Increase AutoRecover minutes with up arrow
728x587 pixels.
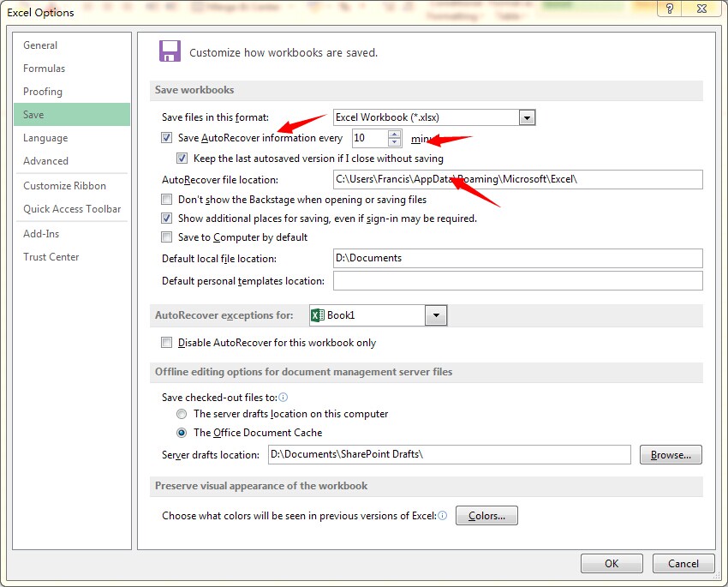(395, 134)
